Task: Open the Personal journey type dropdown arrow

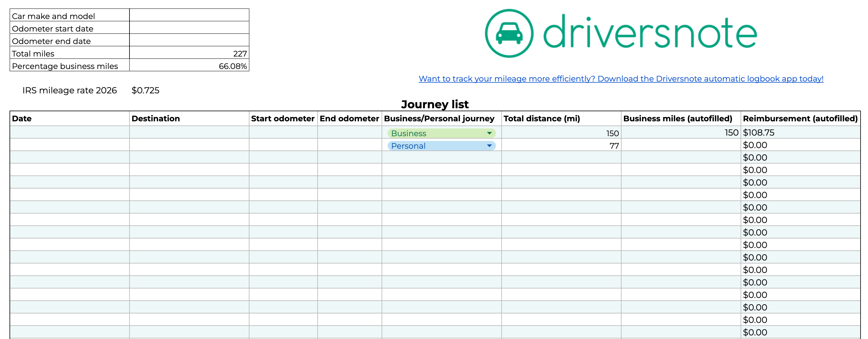Action: (489, 146)
